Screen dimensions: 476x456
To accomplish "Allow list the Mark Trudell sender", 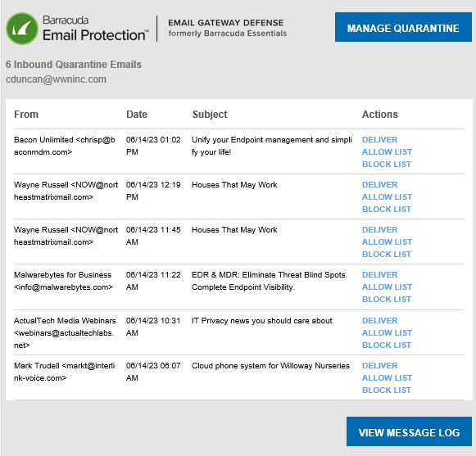I will (387, 377).
